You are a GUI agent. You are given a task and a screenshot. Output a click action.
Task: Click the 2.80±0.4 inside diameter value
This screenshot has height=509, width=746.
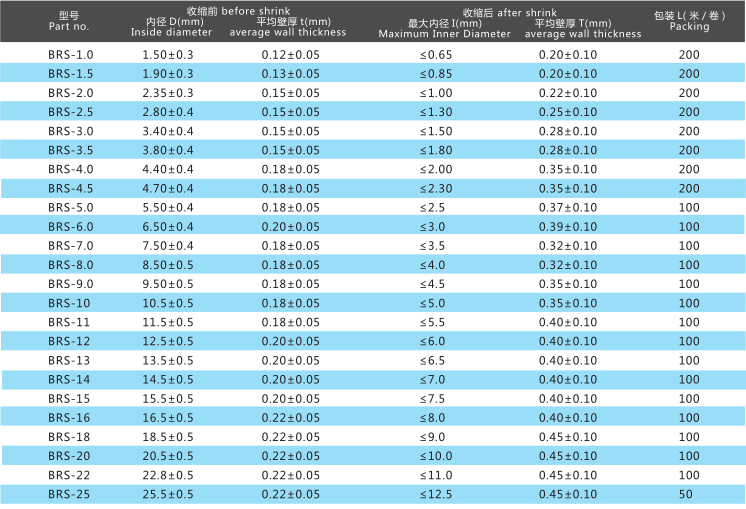pos(168,112)
